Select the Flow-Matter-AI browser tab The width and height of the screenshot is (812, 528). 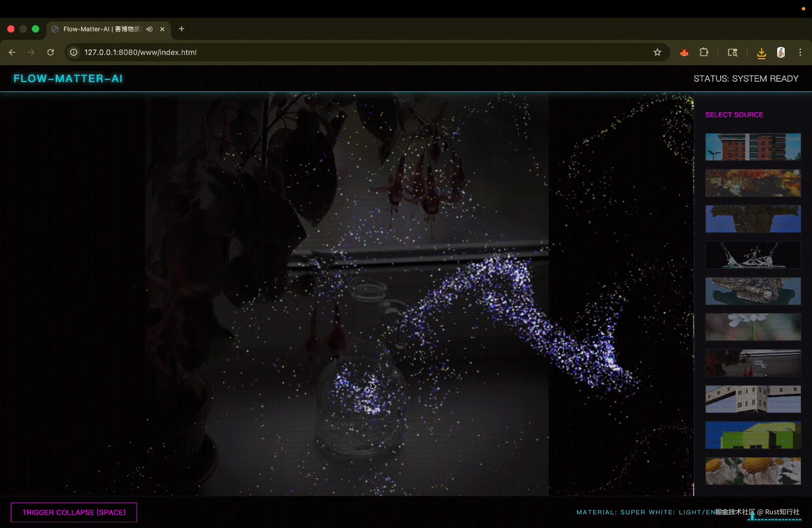pyautogui.click(x=101, y=29)
